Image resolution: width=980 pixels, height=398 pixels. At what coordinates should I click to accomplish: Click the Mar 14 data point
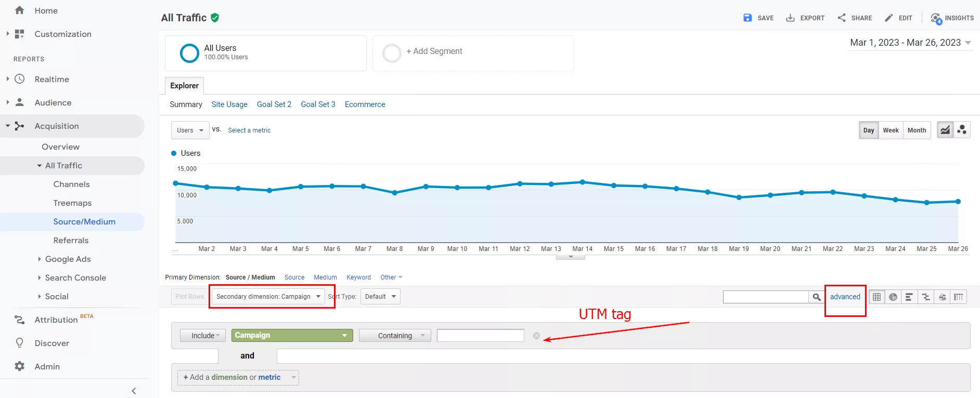[583, 182]
